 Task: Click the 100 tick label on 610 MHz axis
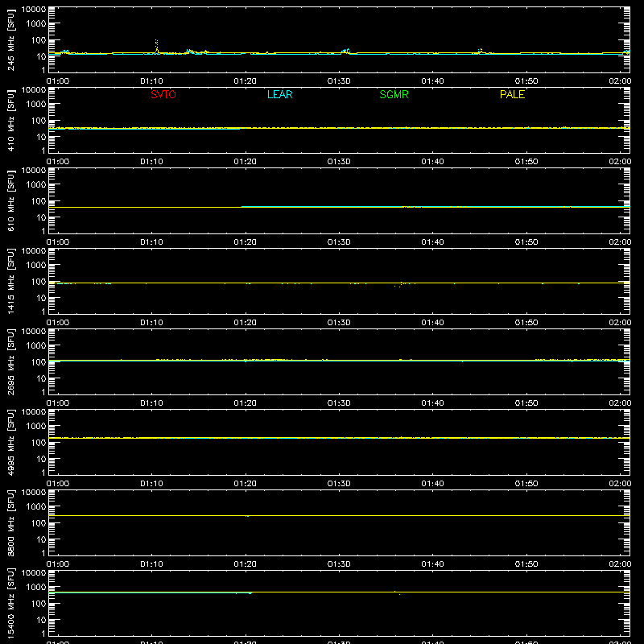[x=39, y=200]
